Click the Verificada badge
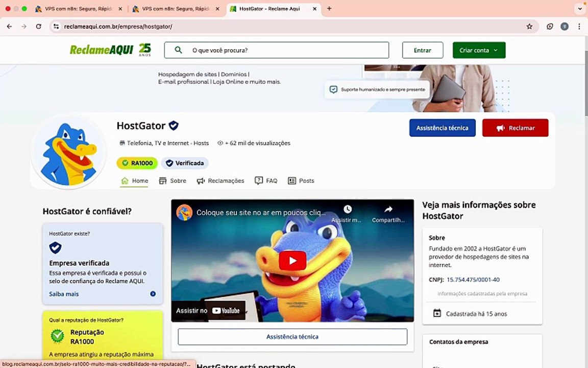This screenshot has width=588, height=368. [x=185, y=163]
